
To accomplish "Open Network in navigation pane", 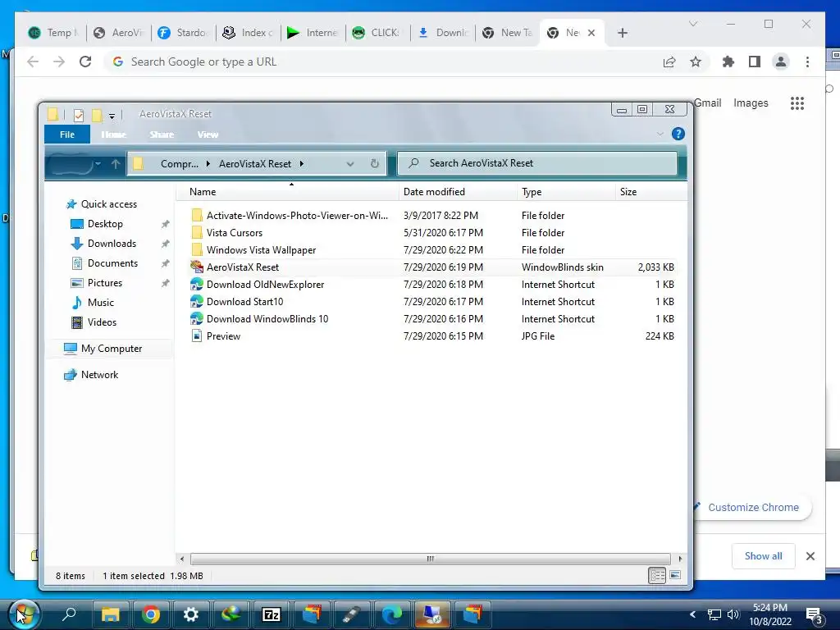I will click(99, 374).
